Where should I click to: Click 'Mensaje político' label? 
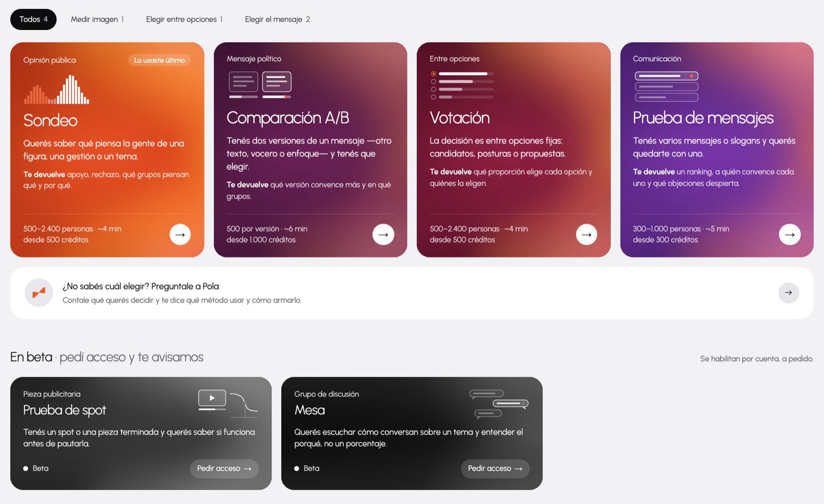click(x=254, y=59)
